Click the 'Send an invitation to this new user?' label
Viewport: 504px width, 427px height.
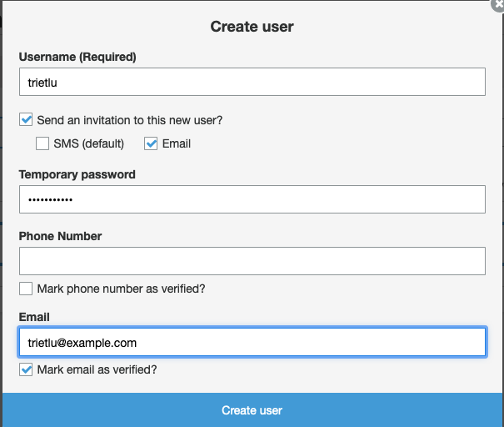pyautogui.click(x=129, y=120)
